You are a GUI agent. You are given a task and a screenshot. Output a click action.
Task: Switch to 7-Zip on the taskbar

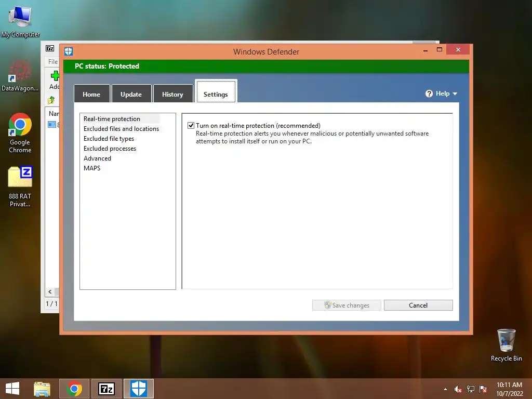tap(106, 389)
